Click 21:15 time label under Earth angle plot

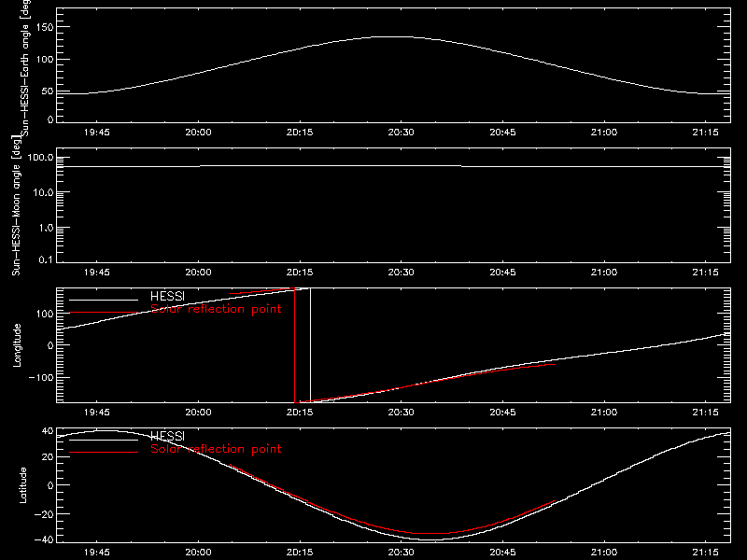click(x=706, y=133)
